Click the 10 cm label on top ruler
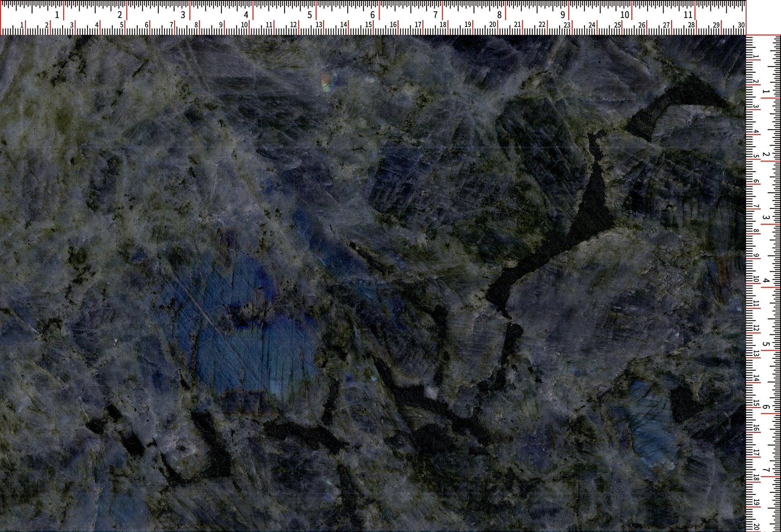Image resolution: width=781 pixels, height=532 pixels. coord(244,25)
